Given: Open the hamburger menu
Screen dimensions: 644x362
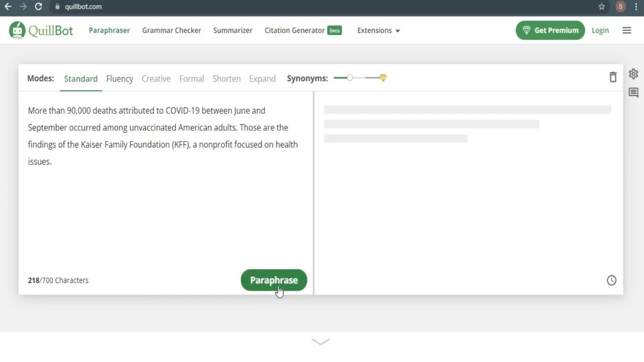Looking at the screenshot, I should [627, 30].
